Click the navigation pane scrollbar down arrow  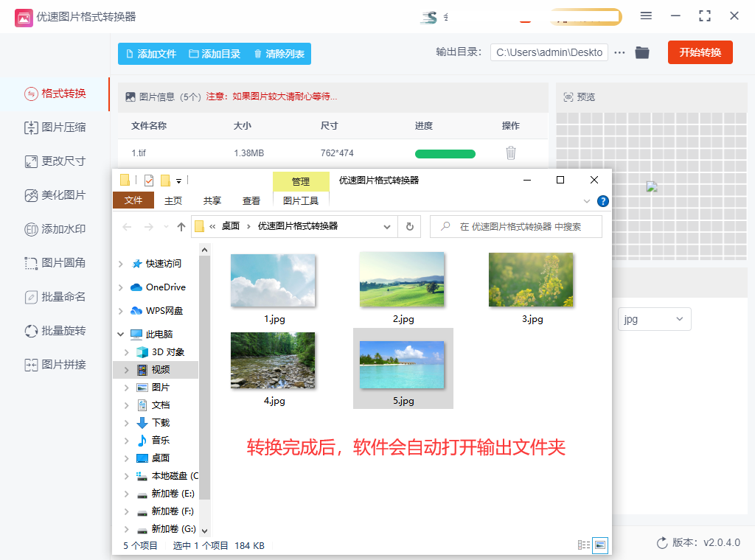click(205, 531)
